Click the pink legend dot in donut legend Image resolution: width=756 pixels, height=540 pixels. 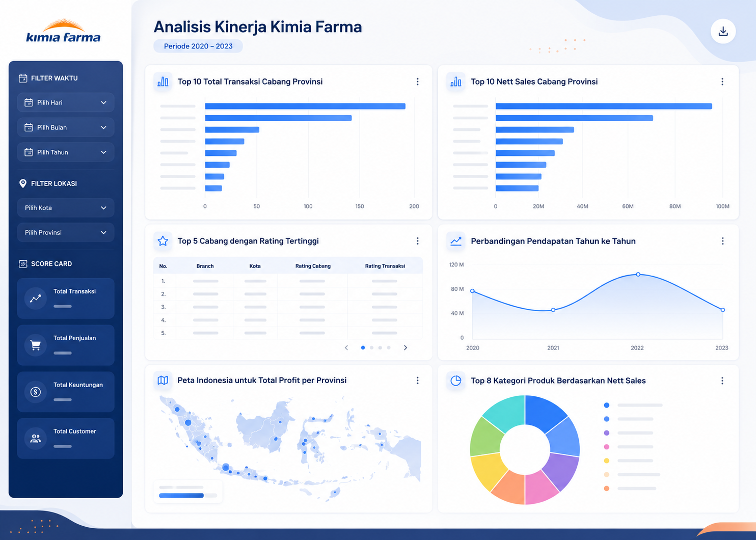(x=606, y=447)
